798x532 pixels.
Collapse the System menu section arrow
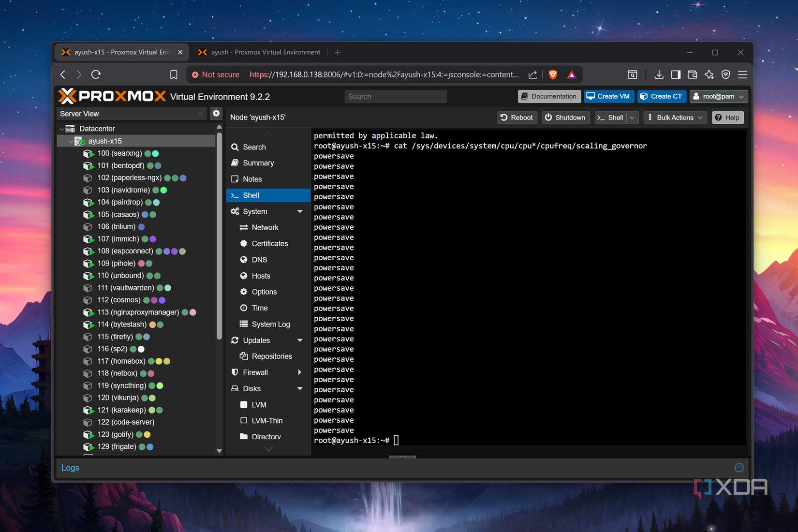click(x=300, y=211)
